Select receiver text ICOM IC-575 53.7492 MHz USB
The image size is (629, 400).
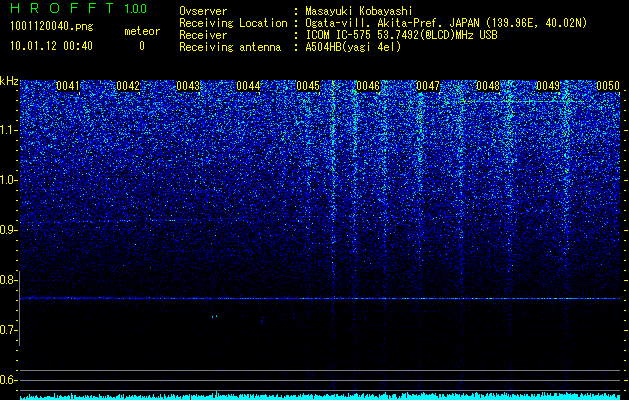[401, 35]
